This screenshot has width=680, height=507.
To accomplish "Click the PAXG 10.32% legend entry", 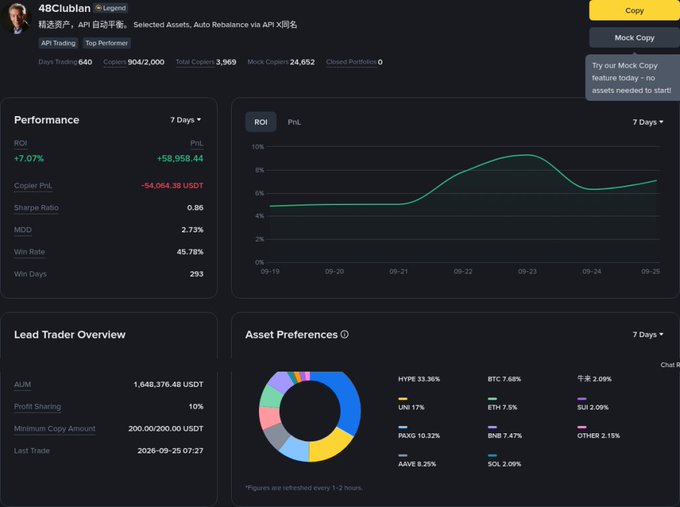I will coord(419,432).
